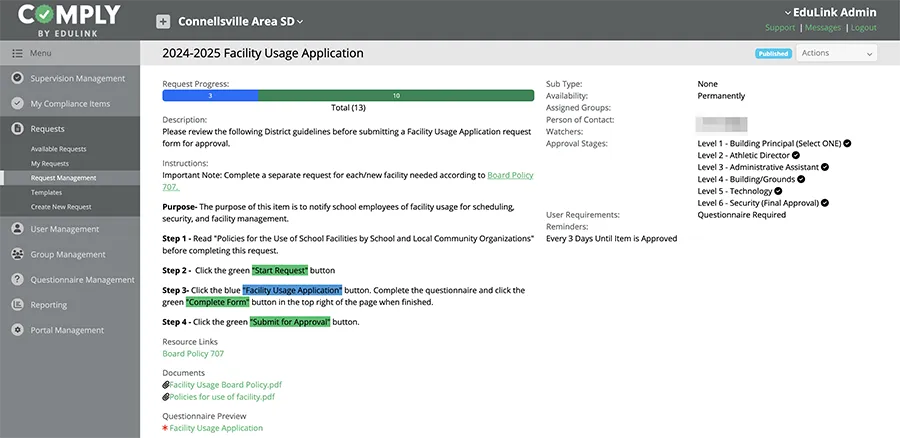Select Request Management in the sidebar
900x438 pixels.
tap(69, 178)
